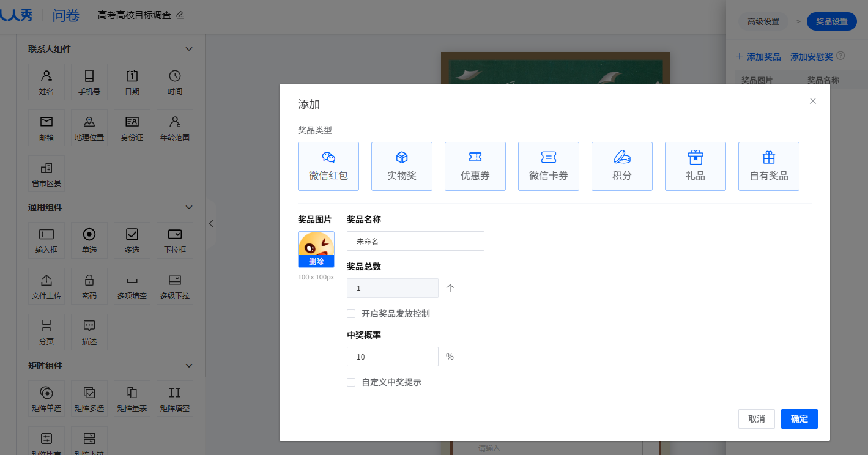Select the 微信红包 prize type

(x=328, y=166)
